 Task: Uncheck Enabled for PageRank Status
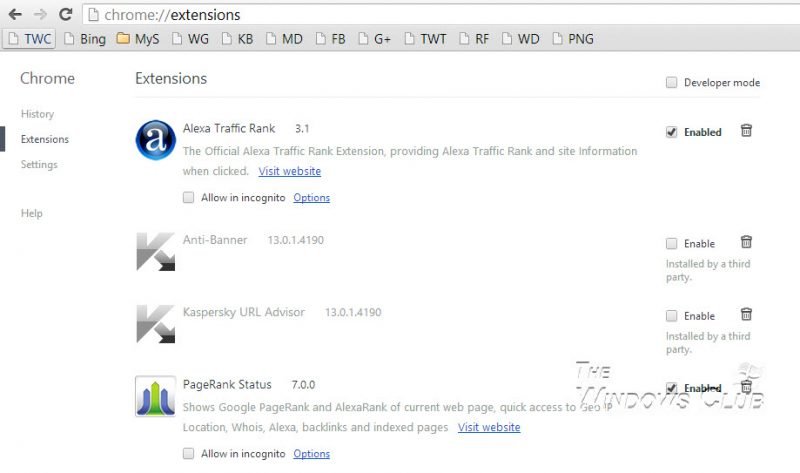tap(671, 388)
